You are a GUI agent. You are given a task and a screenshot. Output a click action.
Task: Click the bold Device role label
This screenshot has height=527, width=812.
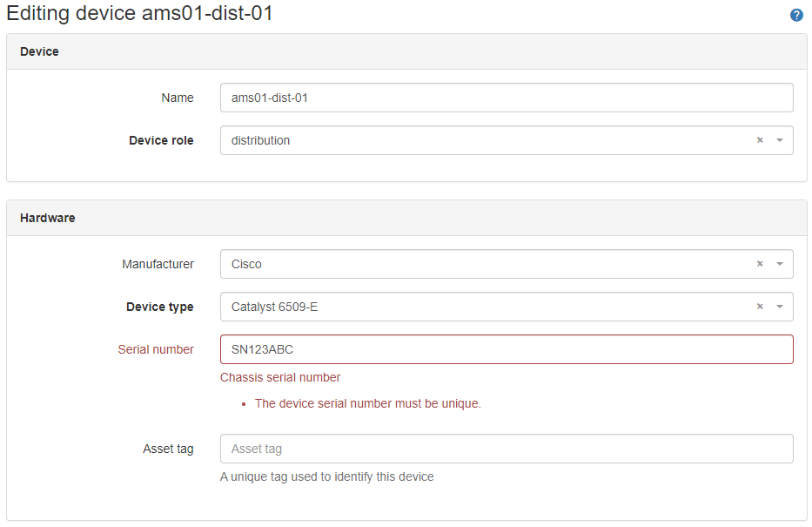(161, 140)
